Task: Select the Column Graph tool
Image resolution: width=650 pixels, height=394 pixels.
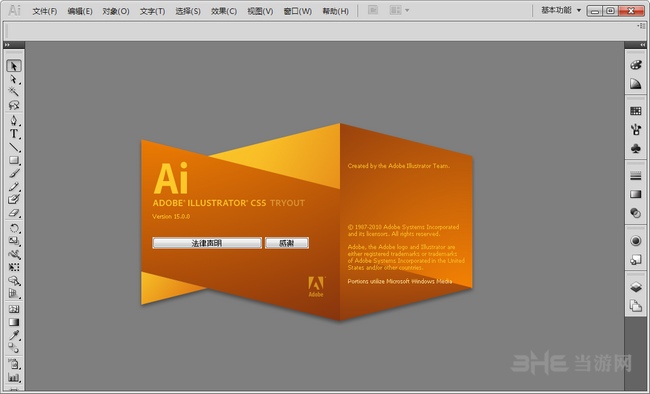Action: point(14,377)
